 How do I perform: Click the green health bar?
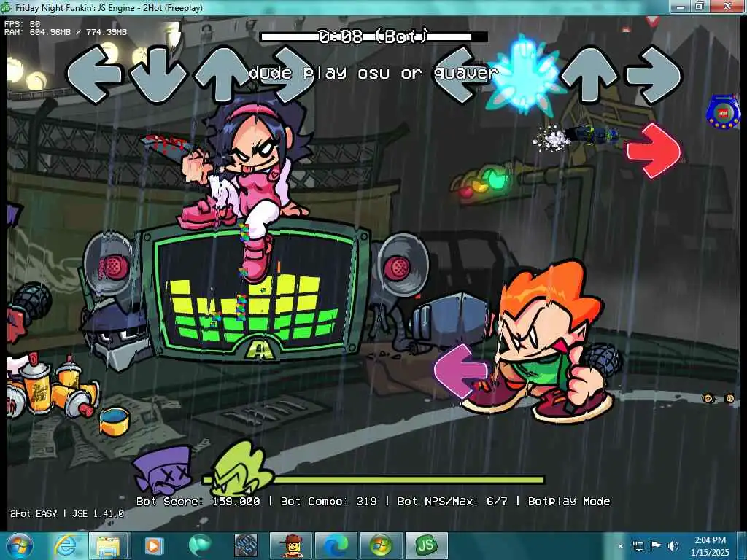point(374,480)
